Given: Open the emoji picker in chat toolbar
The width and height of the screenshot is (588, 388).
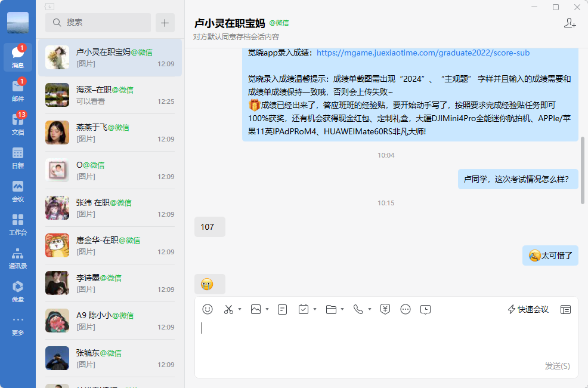Looking at the screenshot, I should tap(208, 309).
